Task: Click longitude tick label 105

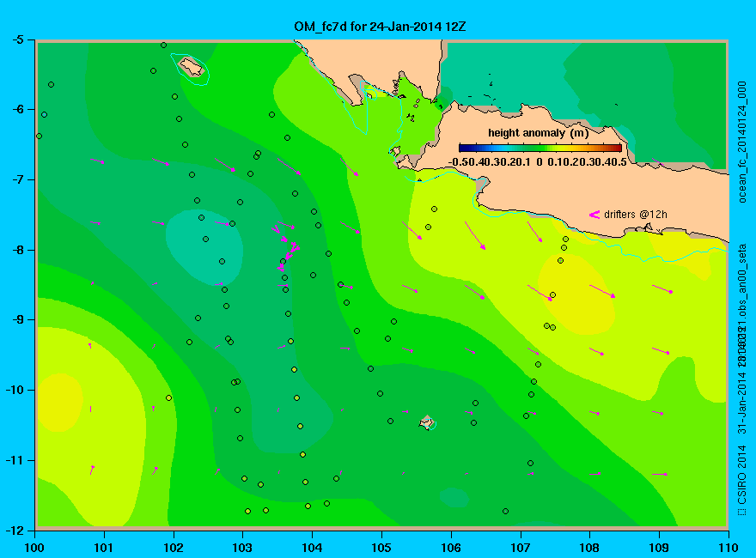Action: coord(381,548)
